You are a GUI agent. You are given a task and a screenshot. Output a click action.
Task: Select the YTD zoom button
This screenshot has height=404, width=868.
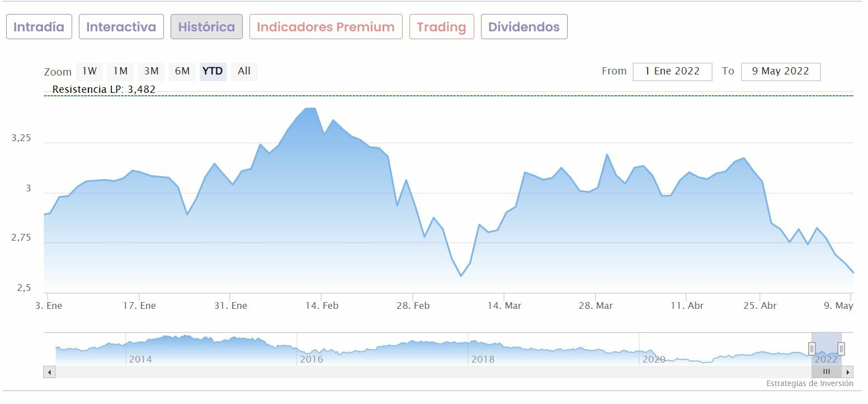tap(213, 71)
